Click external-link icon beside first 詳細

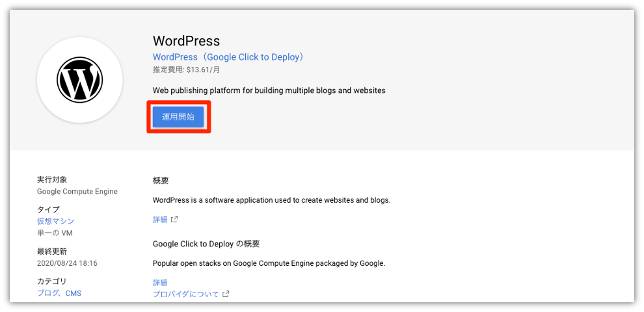point(174,219)
